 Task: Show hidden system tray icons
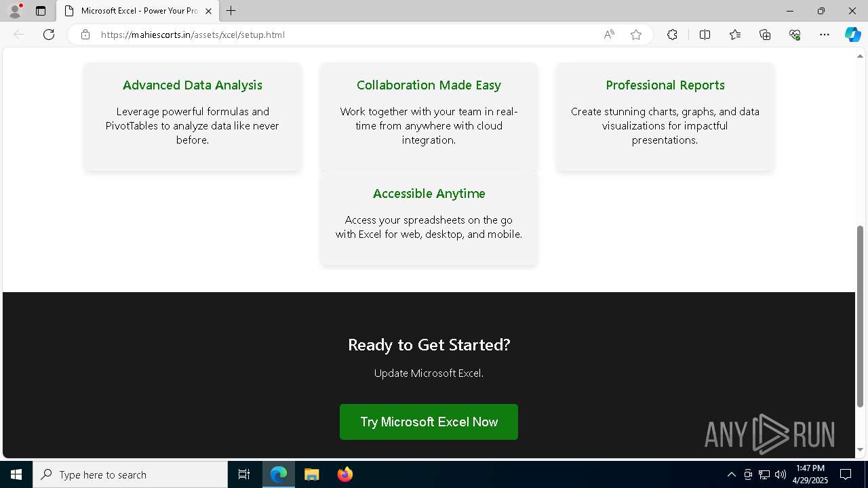coord(731,474)
